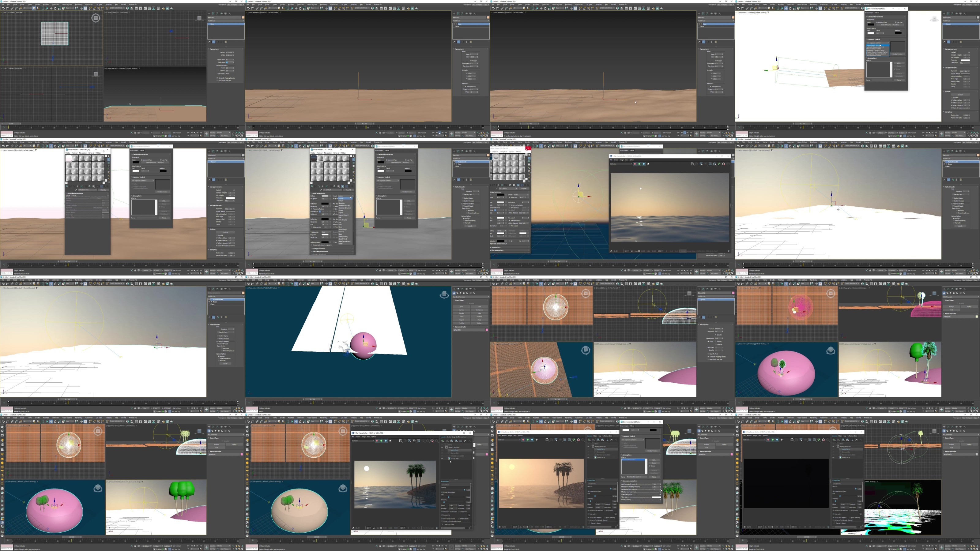Toggle Generate Mapping Coords in Plane001 four-viewport frame
Viewport: 980px width, 551px height.
click(x=217, y=78)
